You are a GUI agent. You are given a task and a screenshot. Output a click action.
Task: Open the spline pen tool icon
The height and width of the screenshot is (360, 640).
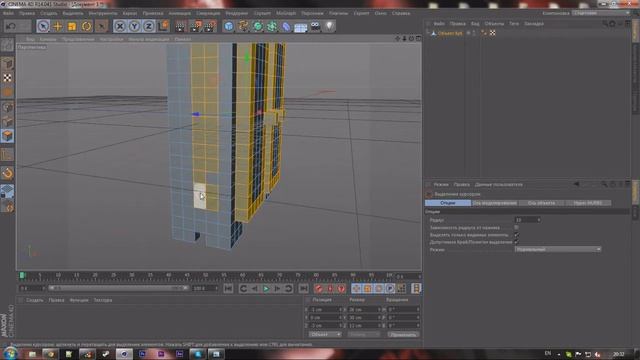click(x=244, y=27)
